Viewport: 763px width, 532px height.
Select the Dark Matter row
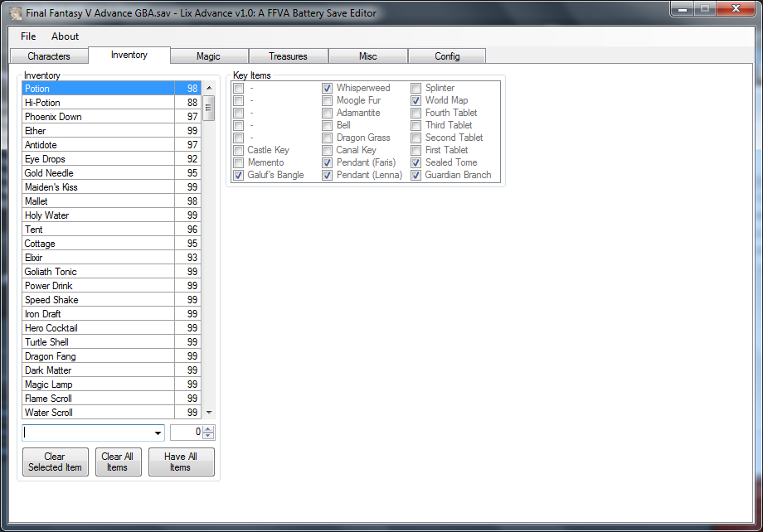[111, 370]
